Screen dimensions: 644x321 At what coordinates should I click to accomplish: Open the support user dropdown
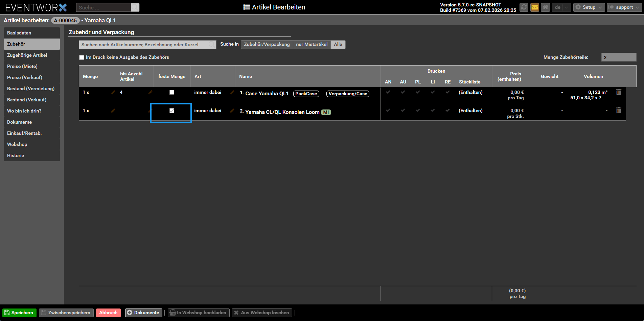(x=624, y=7)
